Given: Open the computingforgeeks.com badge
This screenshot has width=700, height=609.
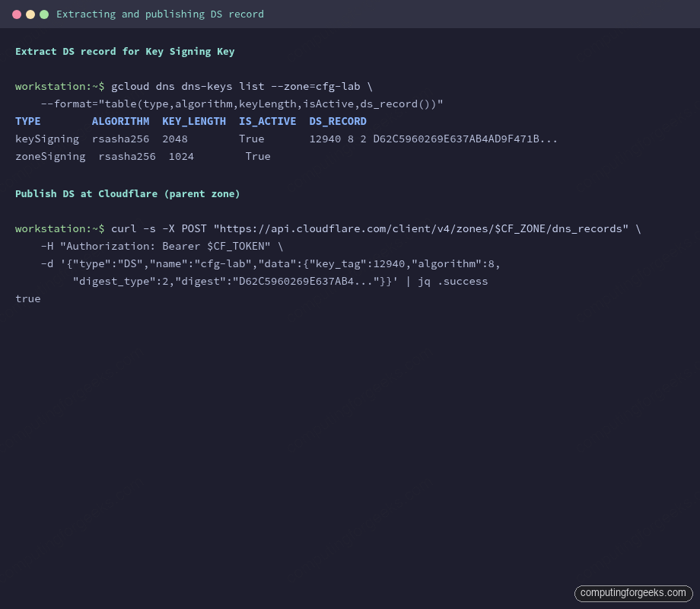Looking at the screenshot, I should tap(633, 593).
